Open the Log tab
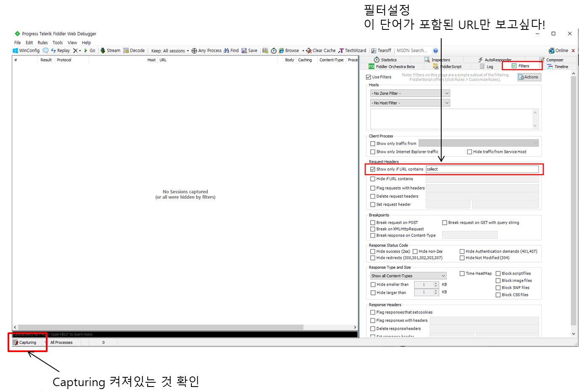588x392 pixels. [487, 66]
